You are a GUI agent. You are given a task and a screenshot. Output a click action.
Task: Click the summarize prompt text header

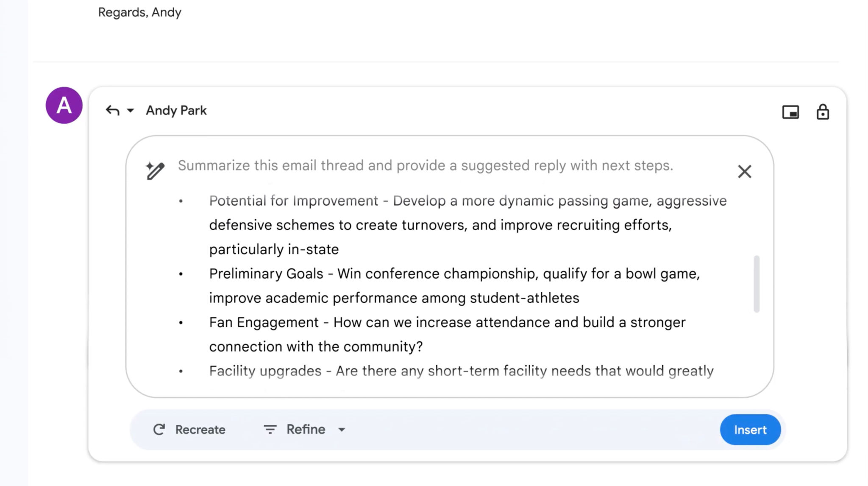(425, 165)
